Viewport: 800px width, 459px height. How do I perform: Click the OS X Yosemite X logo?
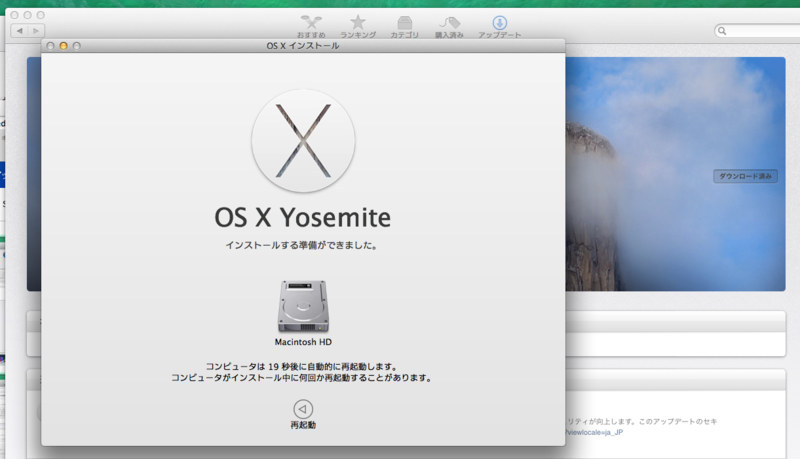point(303,141)
